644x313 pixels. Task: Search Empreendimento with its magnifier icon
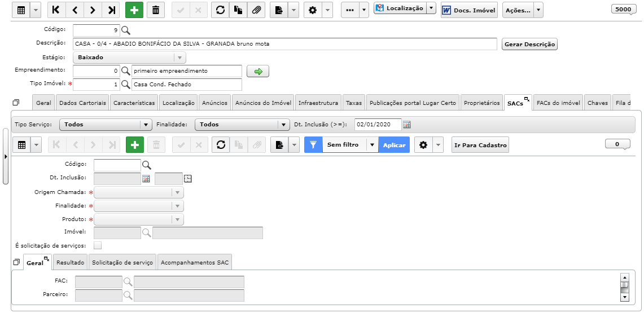point(126,72)
